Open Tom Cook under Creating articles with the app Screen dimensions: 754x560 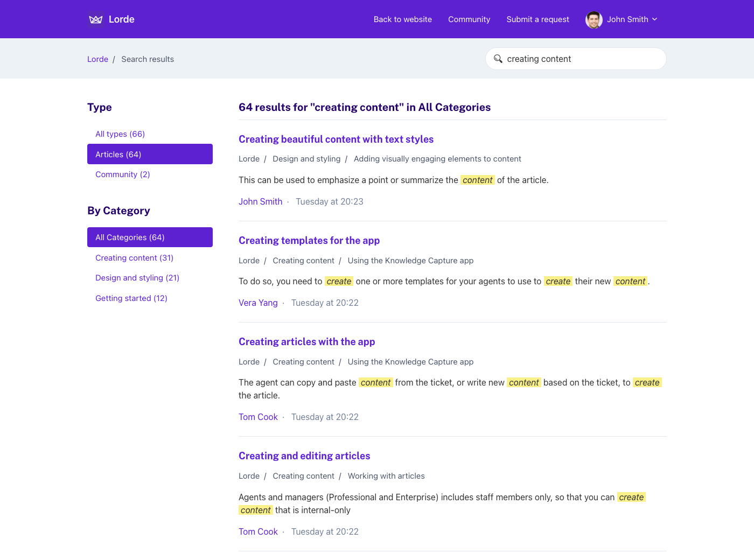point(258,417)
